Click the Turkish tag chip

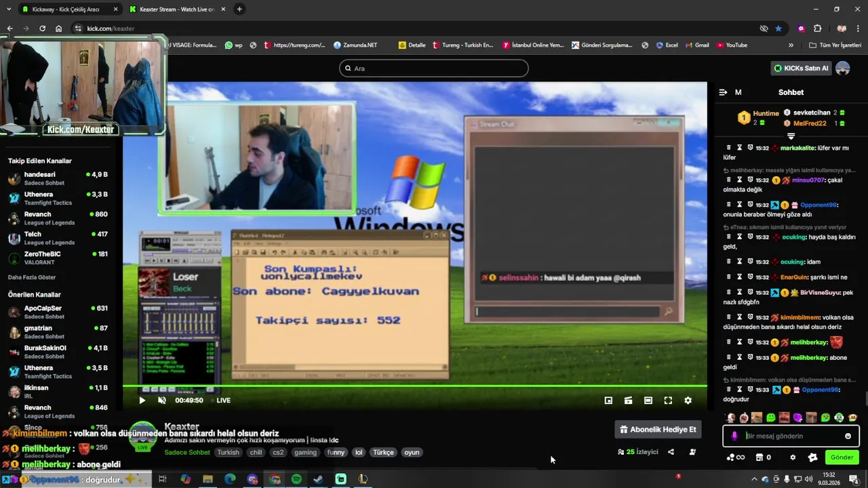[228, 453]
